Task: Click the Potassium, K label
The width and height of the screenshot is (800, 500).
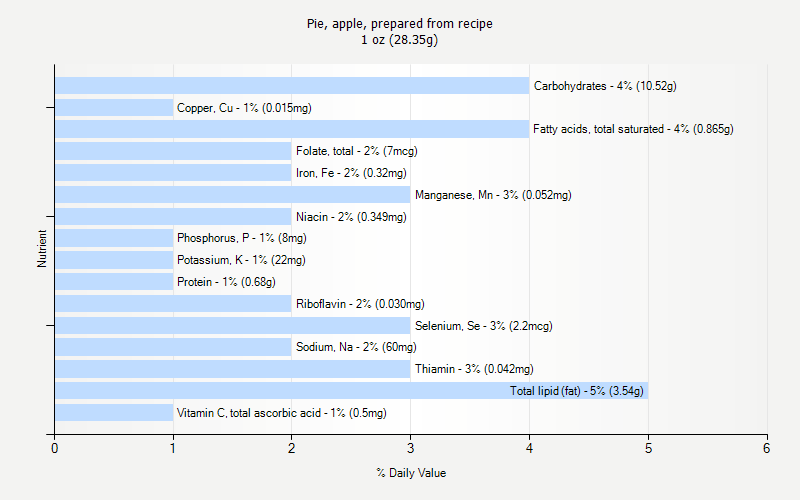Action: click(241, 260)
